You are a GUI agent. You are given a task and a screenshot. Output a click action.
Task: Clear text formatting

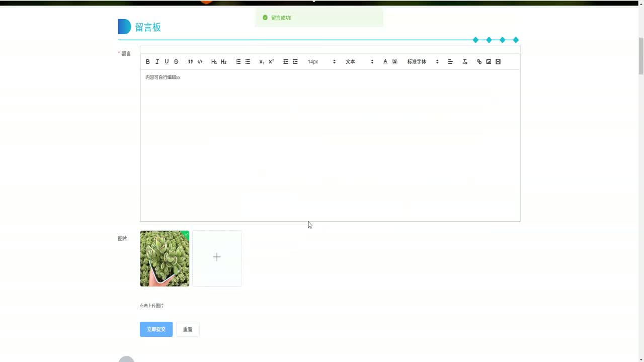click(465, 62)
